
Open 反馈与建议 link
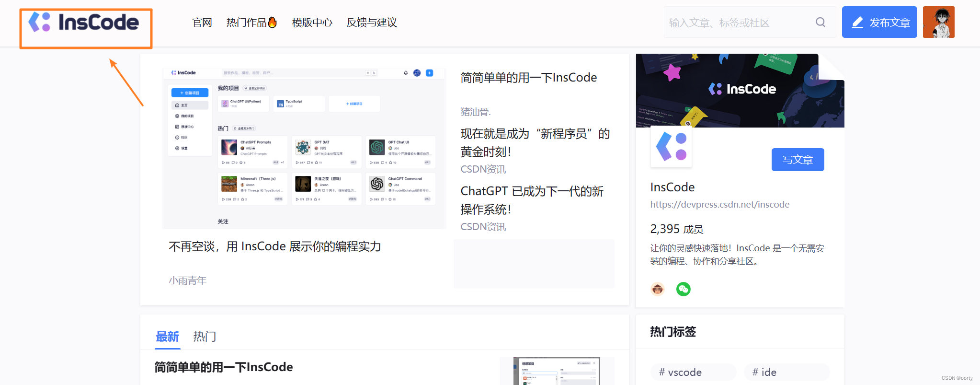372,23
